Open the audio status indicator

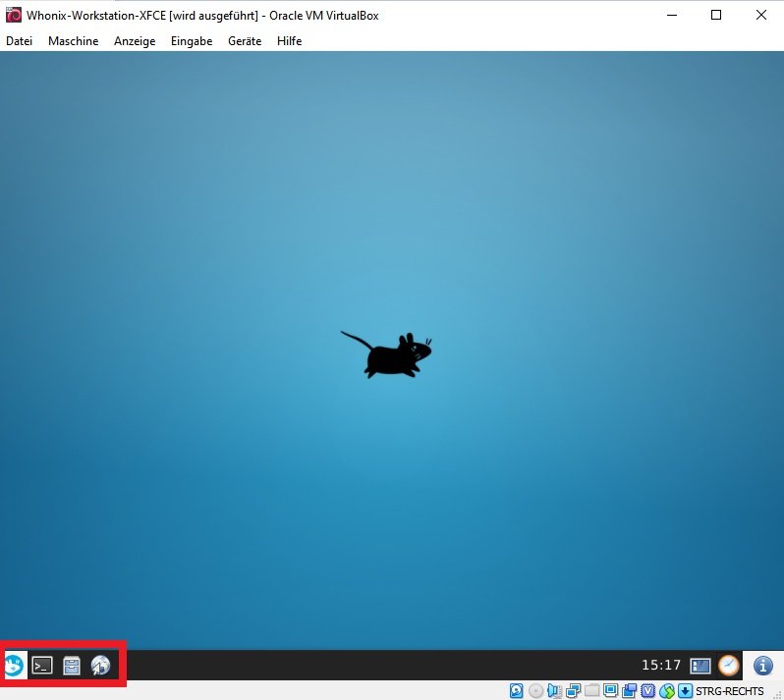click(x=554, y=691)
